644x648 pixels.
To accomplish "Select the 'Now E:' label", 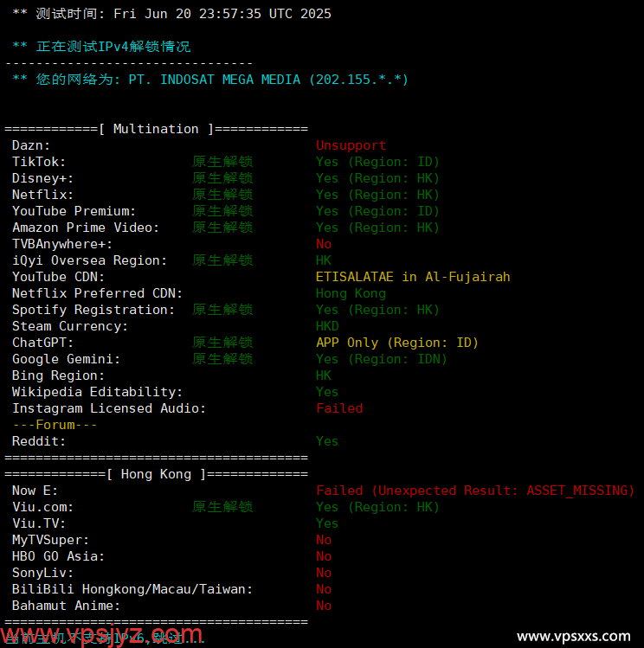I will pyautogui.click(x=35, y=491).
